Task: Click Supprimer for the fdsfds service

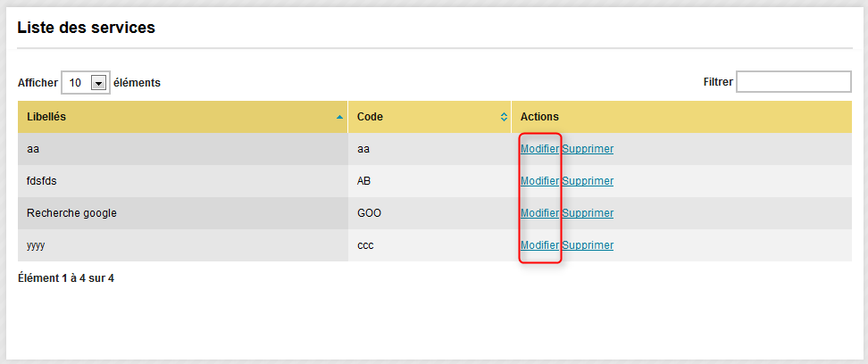Action: coord(588,181)
